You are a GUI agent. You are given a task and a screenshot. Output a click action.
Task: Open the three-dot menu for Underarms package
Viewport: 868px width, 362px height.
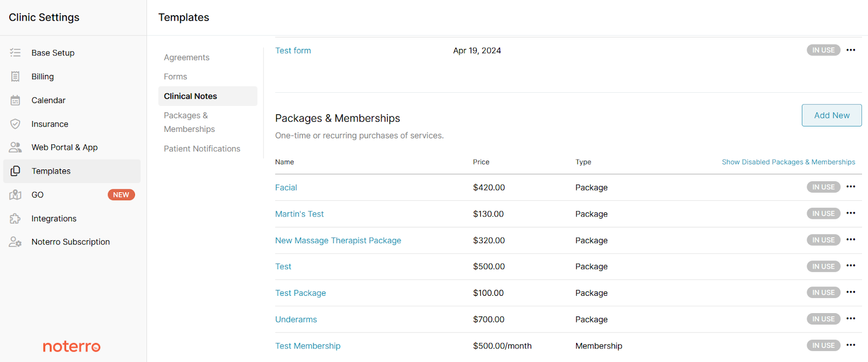851,319
